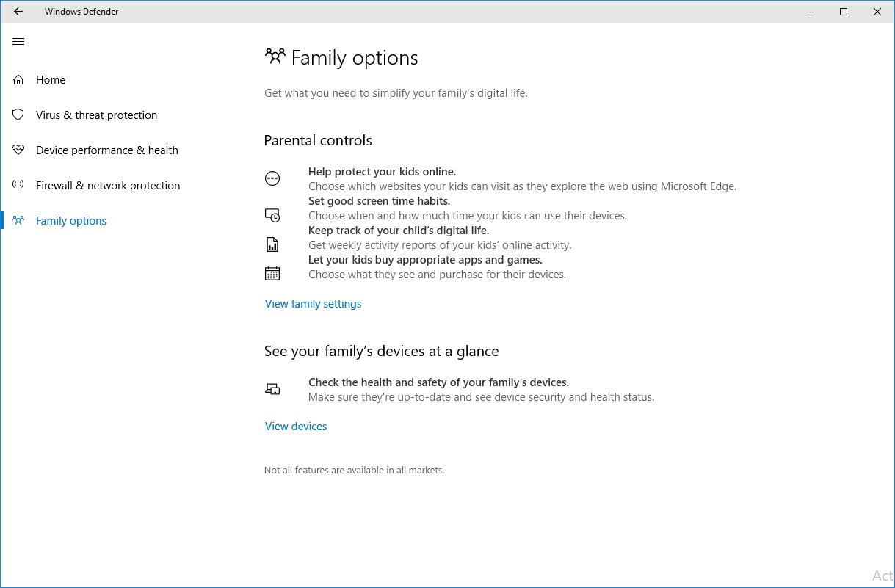Image resolution: width=895 pixels, height=588 pixels.
Task: Follow the View devices link
Action: tap(296, 427)
